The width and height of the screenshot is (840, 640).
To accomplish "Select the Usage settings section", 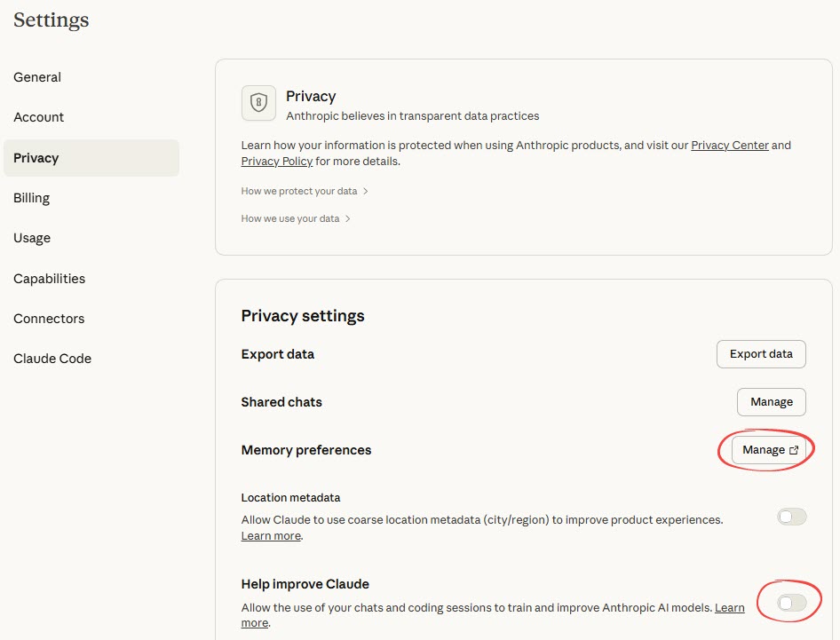I will click(x=31, y=237).
